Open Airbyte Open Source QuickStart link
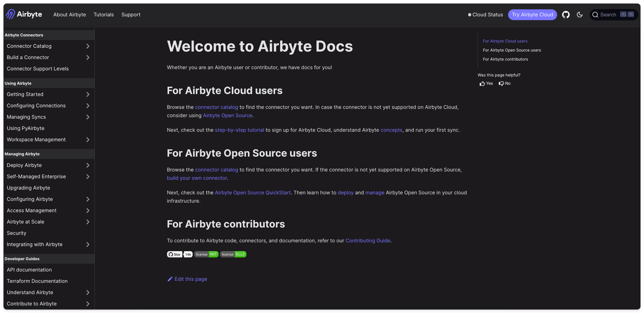This screenshot has width=644, height=313. pos(253,193)
